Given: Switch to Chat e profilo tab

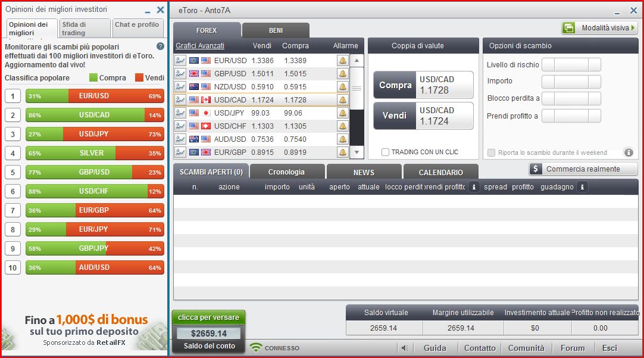Looking at the screenshot, I should 137,29.
